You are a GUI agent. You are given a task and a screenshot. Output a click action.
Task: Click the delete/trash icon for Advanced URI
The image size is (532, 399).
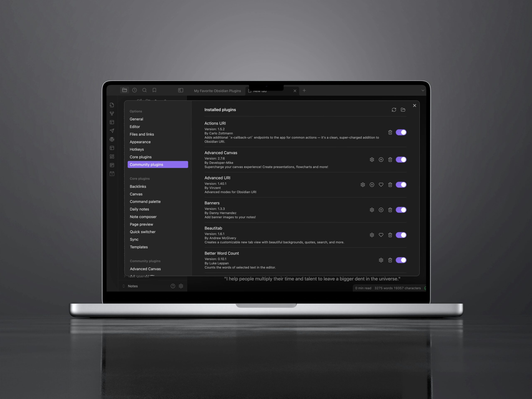[390, 184]
